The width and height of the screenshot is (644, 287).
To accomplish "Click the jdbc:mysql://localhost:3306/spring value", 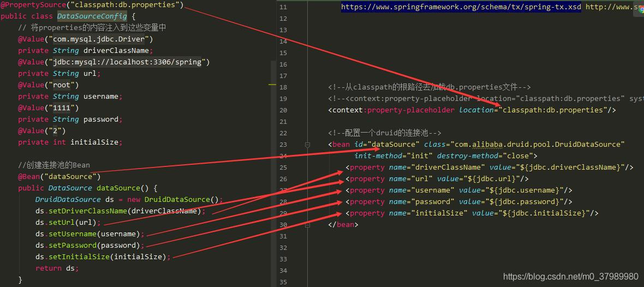I will pyautogui.click(x=127, y=62).
